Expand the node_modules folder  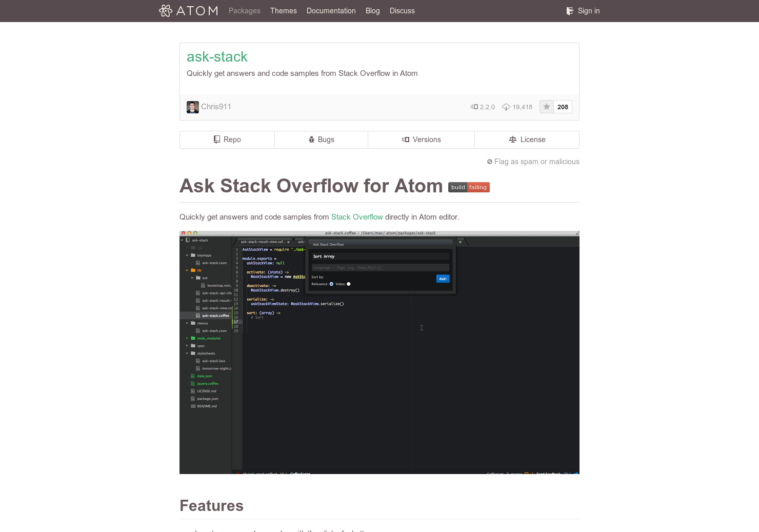point(187,338)
